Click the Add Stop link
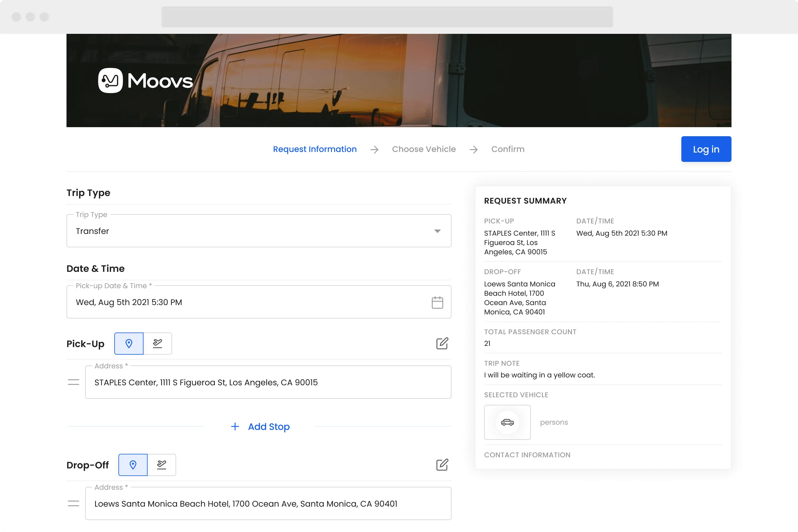The height and width of the screenshot is (532, 798). point(269,426)
